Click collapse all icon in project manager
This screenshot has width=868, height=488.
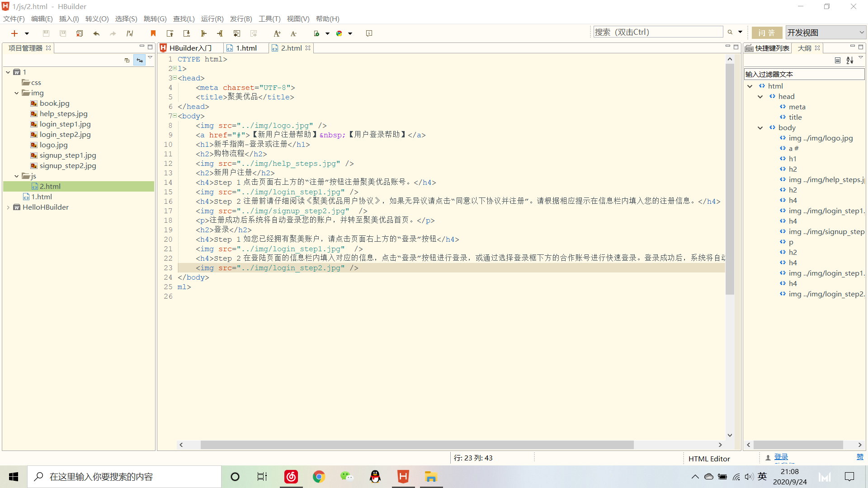[x=127, y=60]
